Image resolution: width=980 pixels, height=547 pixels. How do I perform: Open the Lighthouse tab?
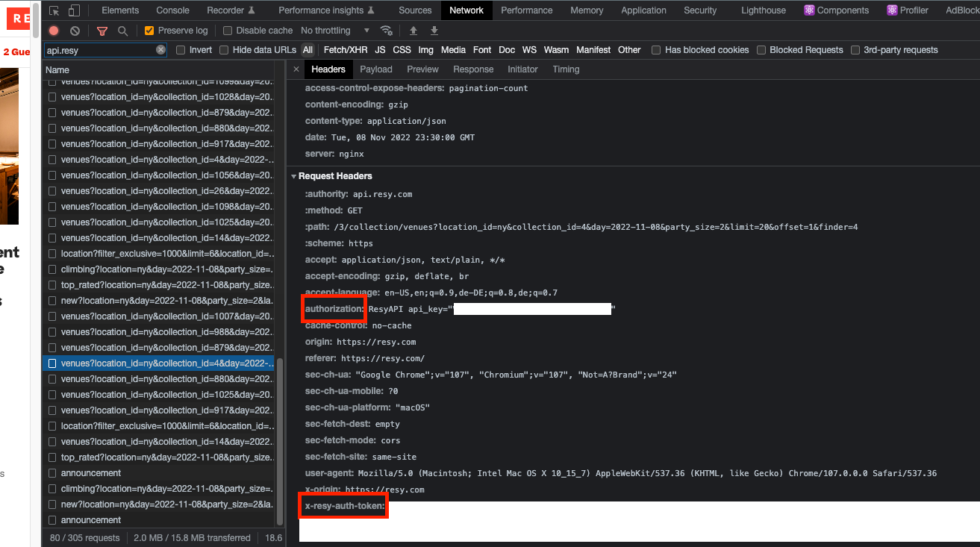764,10
